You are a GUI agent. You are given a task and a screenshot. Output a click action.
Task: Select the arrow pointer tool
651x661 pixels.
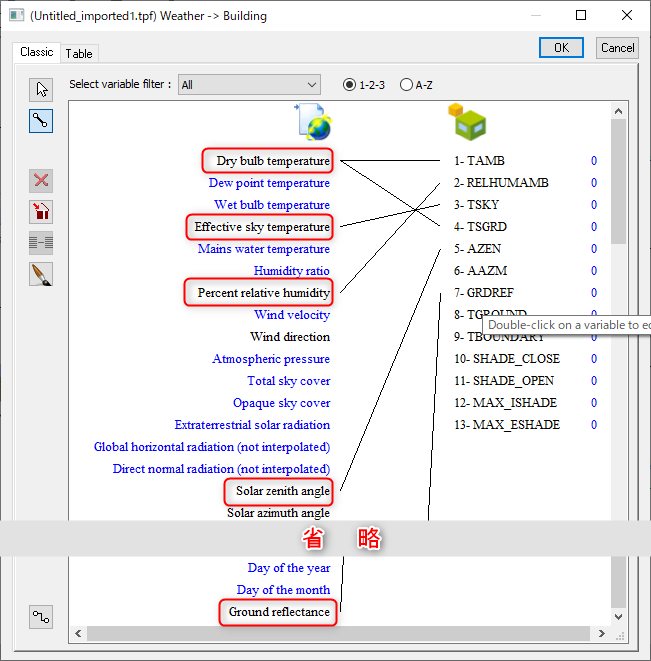click(x=41, y=89)
